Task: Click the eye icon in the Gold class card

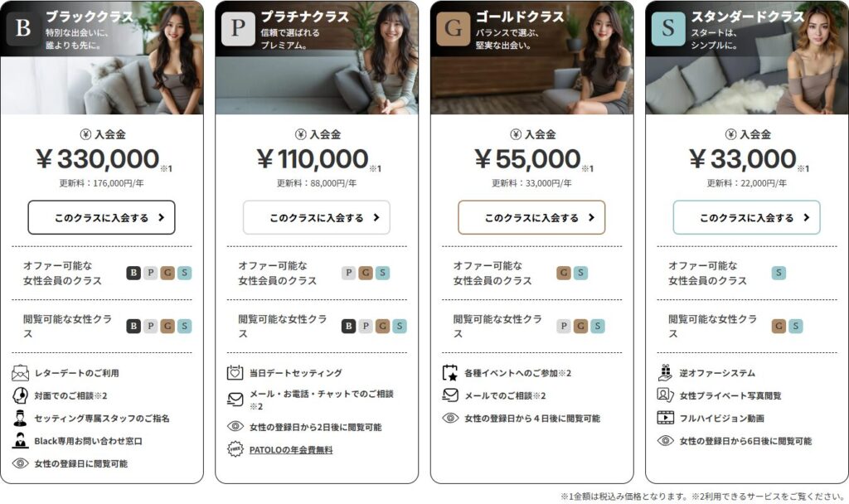Action: [450, 418]
